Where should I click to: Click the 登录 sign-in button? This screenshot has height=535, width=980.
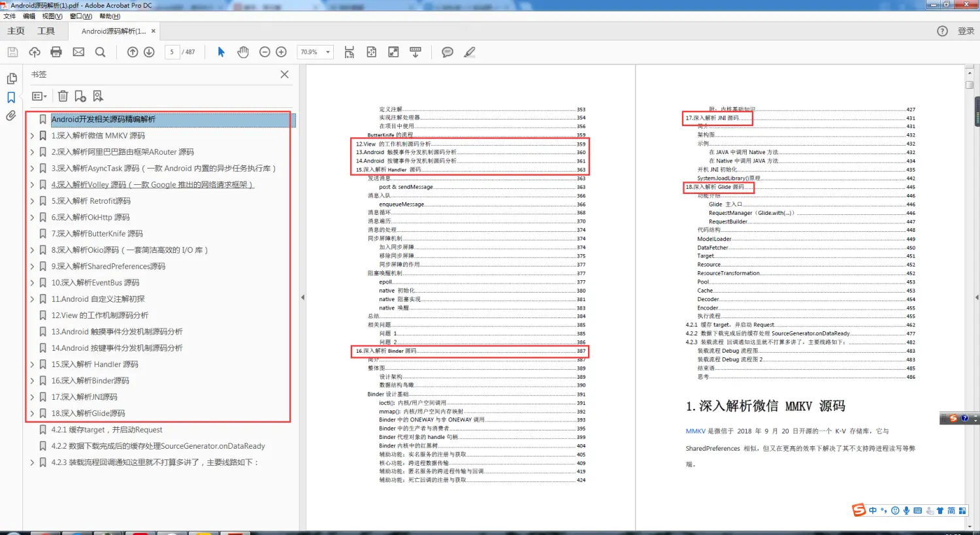[966, 31]
